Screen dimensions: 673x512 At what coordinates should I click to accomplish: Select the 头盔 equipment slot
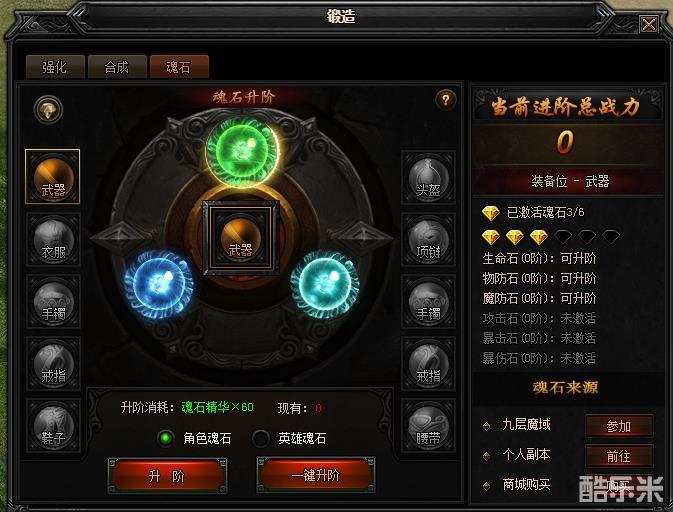point(428,177)
